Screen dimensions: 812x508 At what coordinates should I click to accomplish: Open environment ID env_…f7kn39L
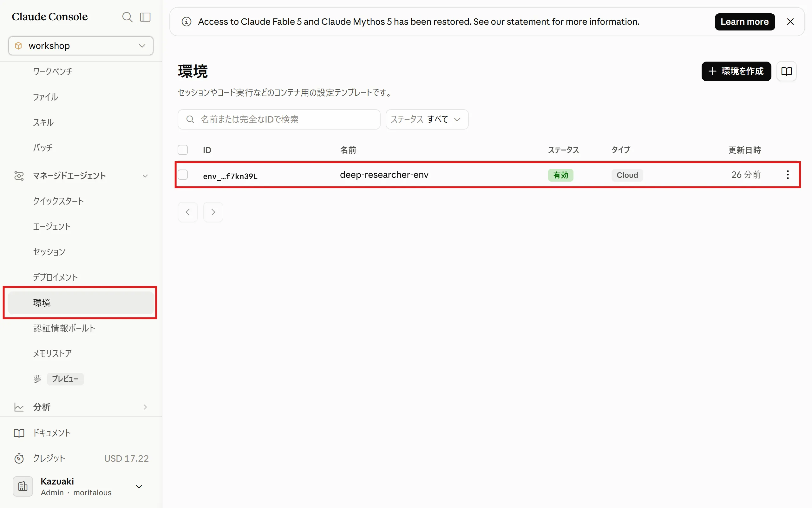[230, 176]
